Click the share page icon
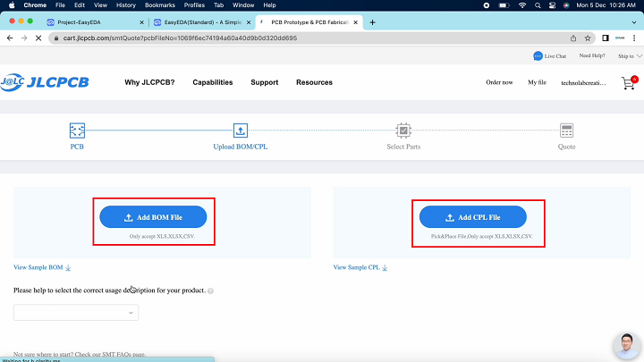Image resolution: width=644 pixels, height=362 pixels. click(573, 38)
